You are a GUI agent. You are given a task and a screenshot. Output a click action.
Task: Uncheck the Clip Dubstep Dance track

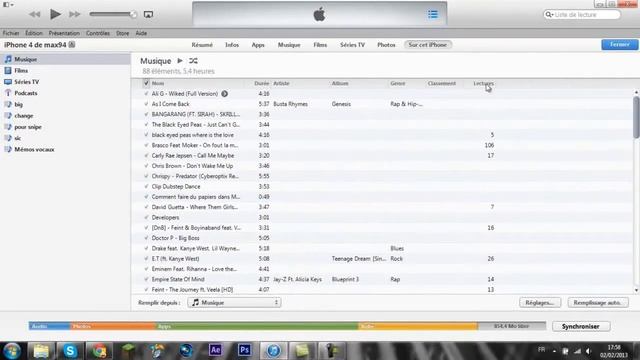coord(146,187)
